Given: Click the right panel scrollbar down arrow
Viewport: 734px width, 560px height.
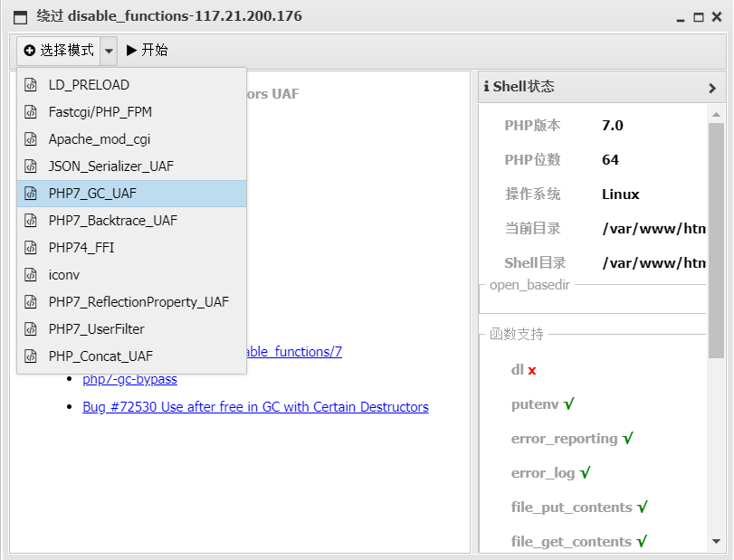Looking at the screenshot, I should tap(716, 541).
